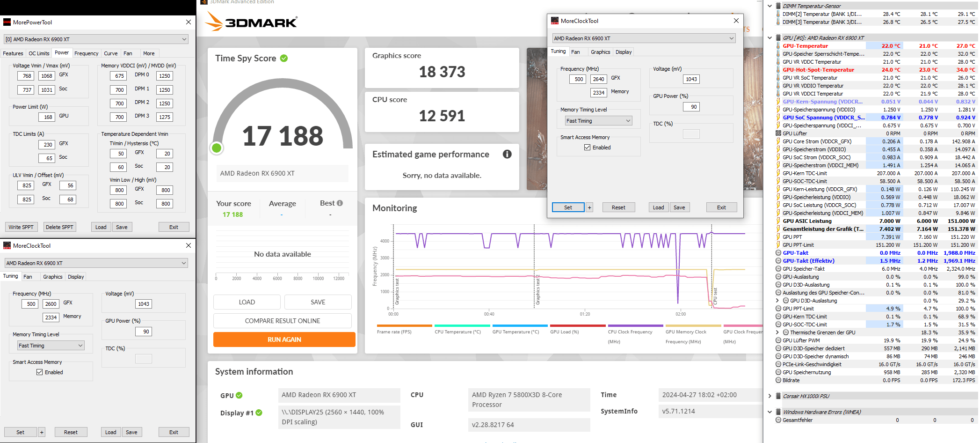Click plus button beside Set in the lower-left MoreClockTool window
Viewport: 980px width, 443px height.
(x=42, y=432)
